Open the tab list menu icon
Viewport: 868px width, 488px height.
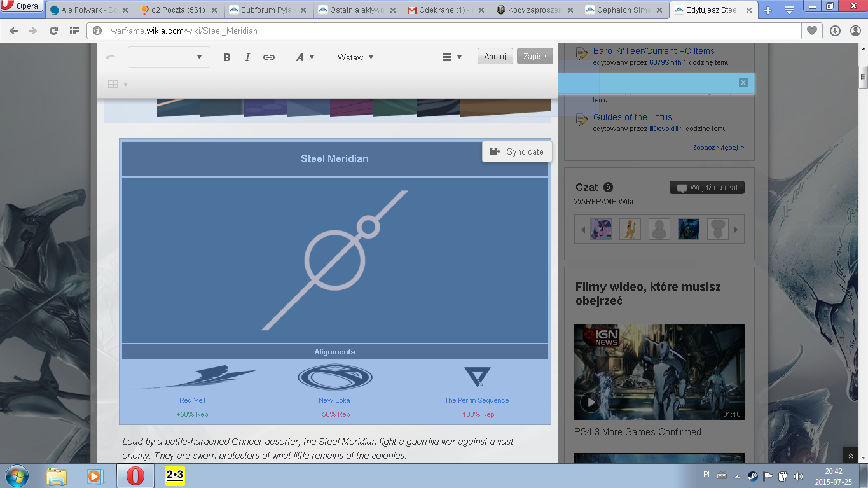pos(789,11)
